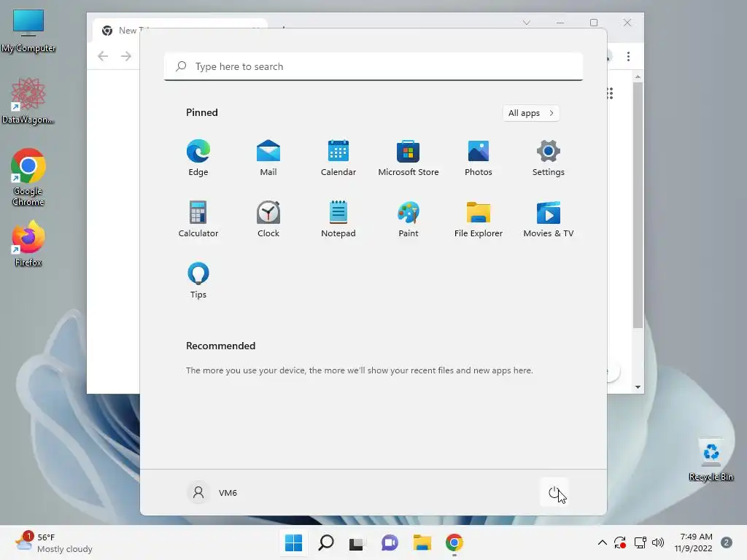Launch the Mail app
The width and height of the screenshot is (747, 560).
268,157
